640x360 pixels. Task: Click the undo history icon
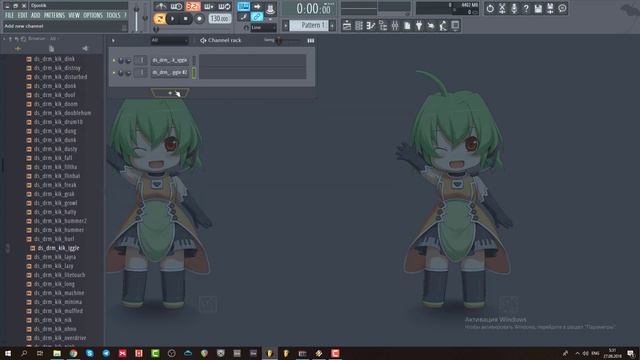pos(490,8)
